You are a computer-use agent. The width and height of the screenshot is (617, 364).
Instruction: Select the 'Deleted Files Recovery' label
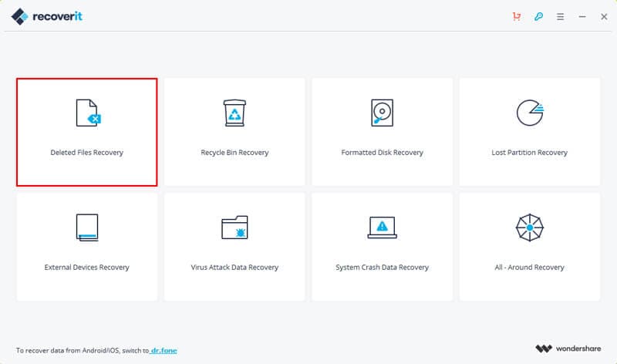(x=87, y=152)
